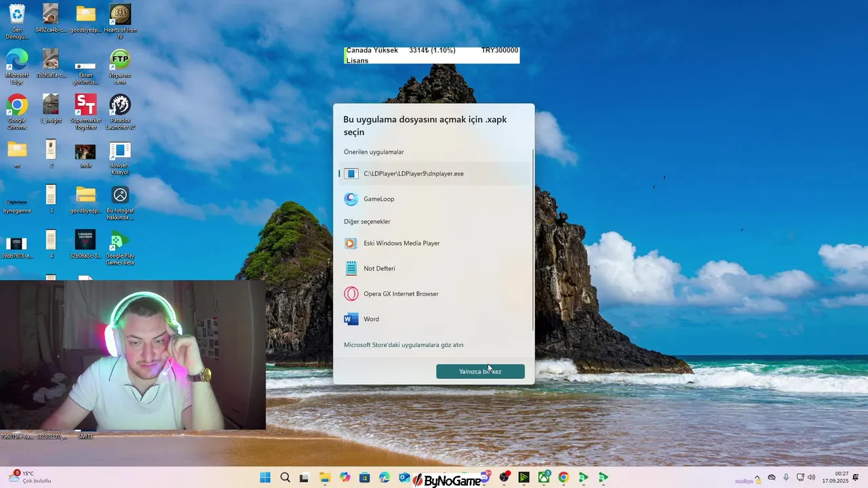Viewport: 868px width, 488px height.
Task: Launch Copilot from the taskbar
Action: pyautogui.click(x=345, y=478)
